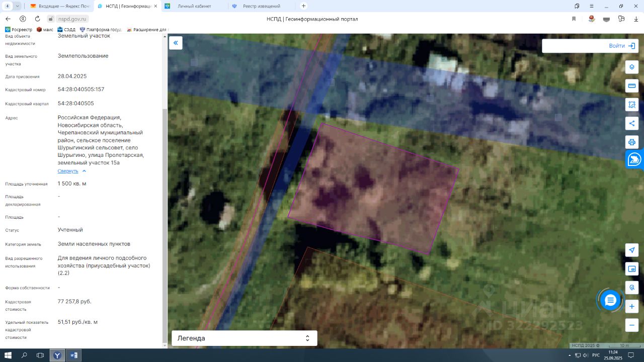The width and height of the screenshot is (644, 362).
Task: Expand the tab group list arrow
Action: tap(18, 6)
